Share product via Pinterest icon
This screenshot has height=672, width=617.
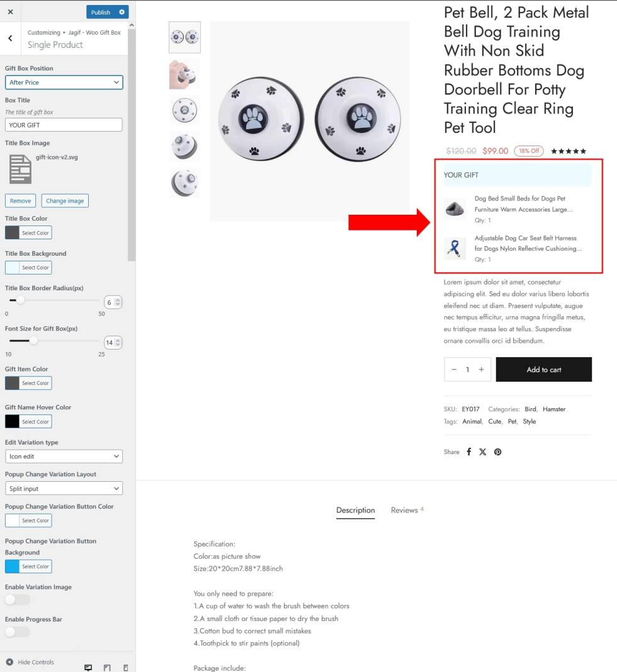[x=497, y=452]
